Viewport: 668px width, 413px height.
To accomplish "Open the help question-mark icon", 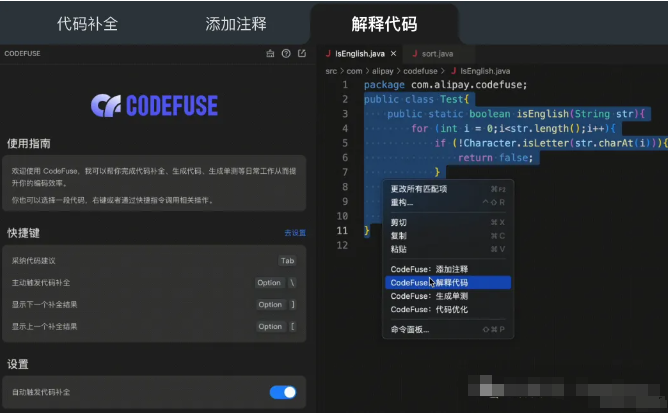I will click(286, 53).
